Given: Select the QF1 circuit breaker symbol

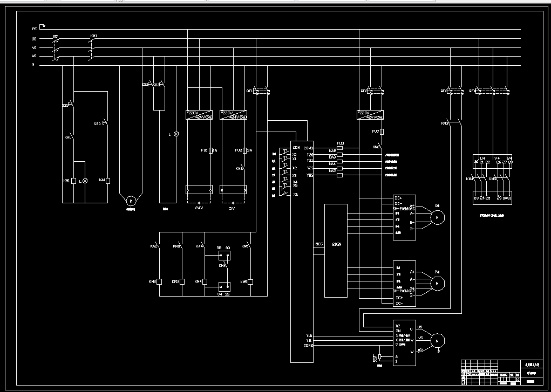Looking at the screenshot, I should coord(261,92).
